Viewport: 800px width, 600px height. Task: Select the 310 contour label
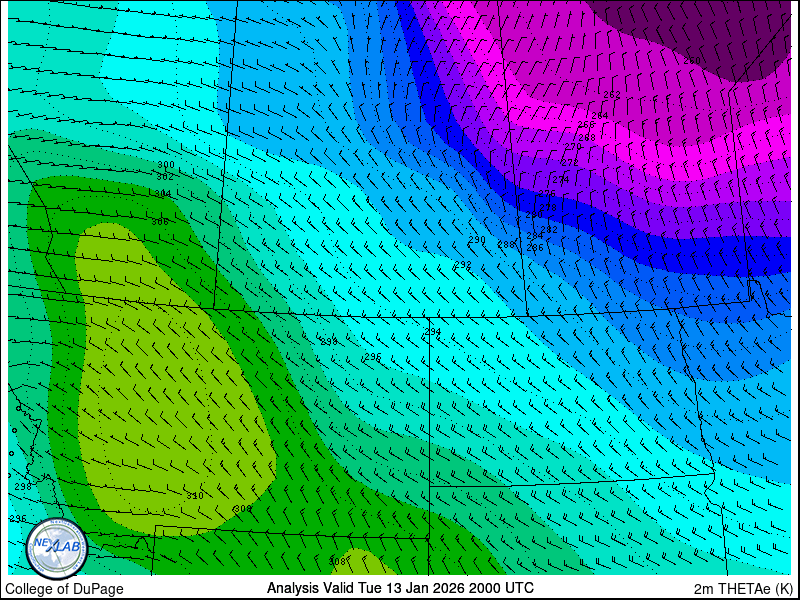tap(194, 495)
